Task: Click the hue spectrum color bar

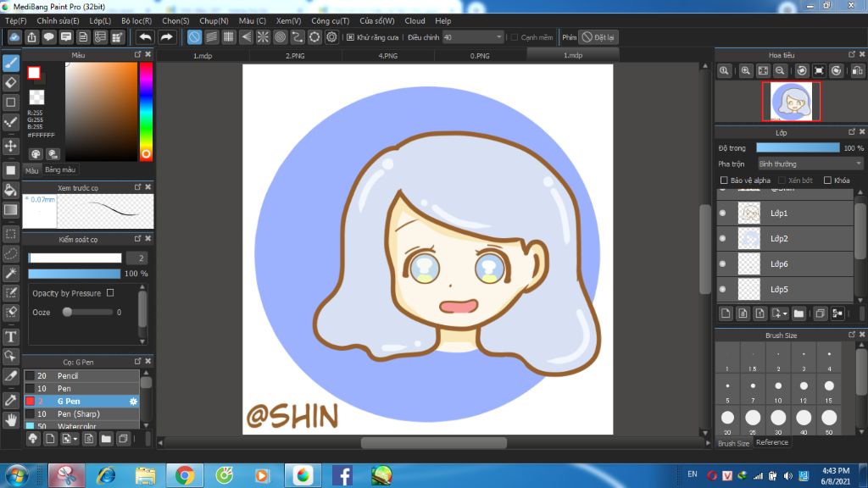Action: 146,111
